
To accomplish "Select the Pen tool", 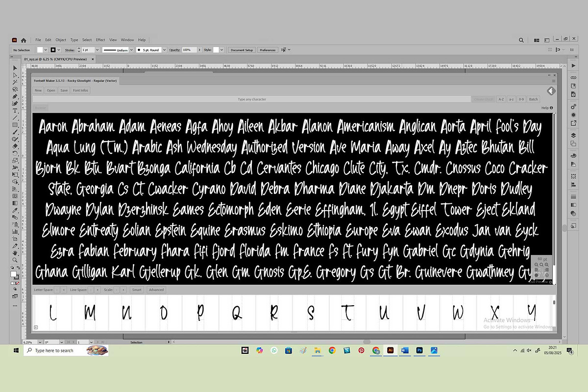I will pyautogui.click(x=15, y=96).
